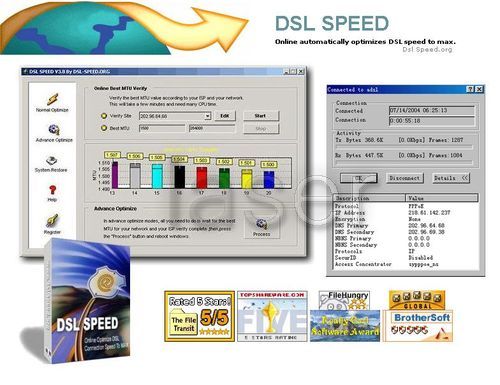Select the Access Concentrator row

(406, 264)
